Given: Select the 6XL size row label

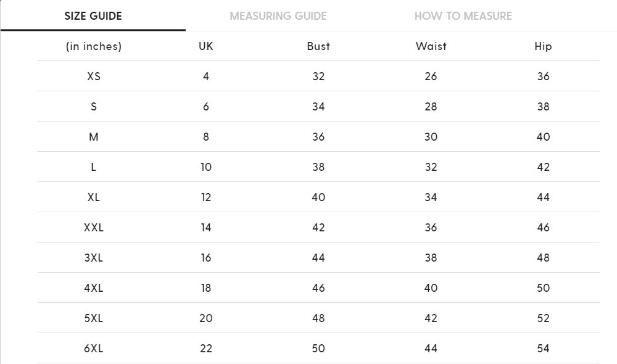Looking at the screenshot, I should 94,349.
